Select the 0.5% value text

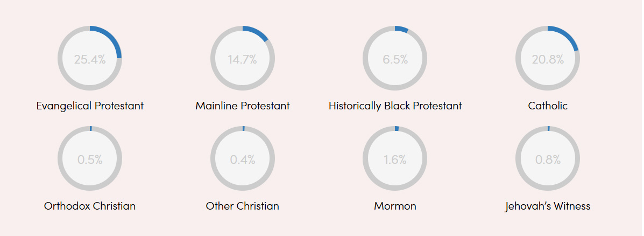pyautogui.click(x=90, y=159)
